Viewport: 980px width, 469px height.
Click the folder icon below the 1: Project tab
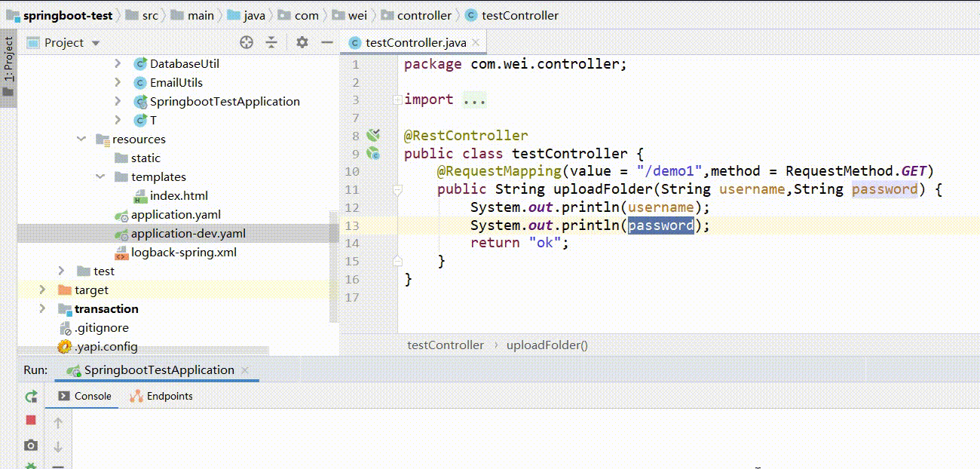coord(8,91)
